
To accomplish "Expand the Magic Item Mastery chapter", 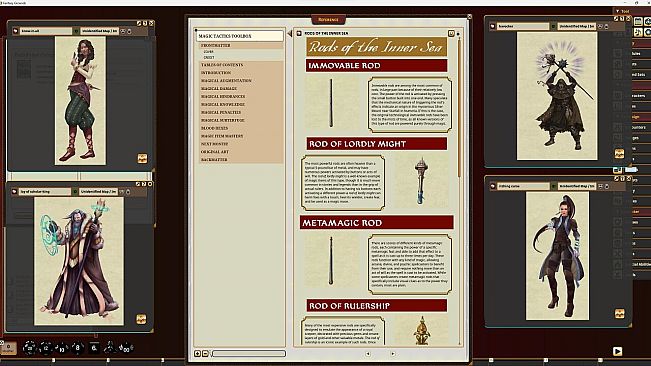I will 241,136.
